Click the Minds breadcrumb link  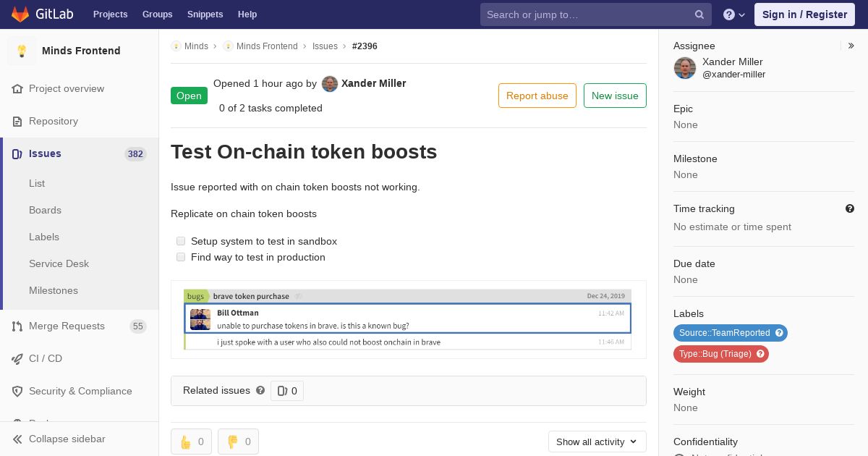[196, 46]
